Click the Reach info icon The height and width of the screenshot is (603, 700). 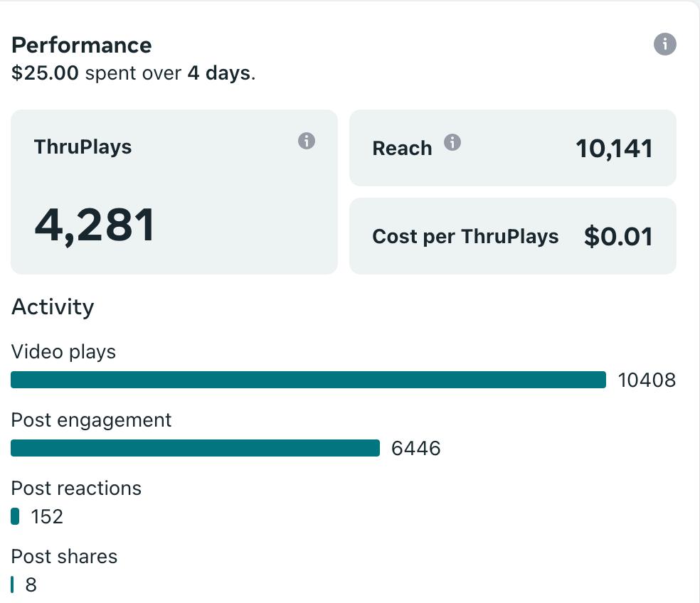coord(452,142)
